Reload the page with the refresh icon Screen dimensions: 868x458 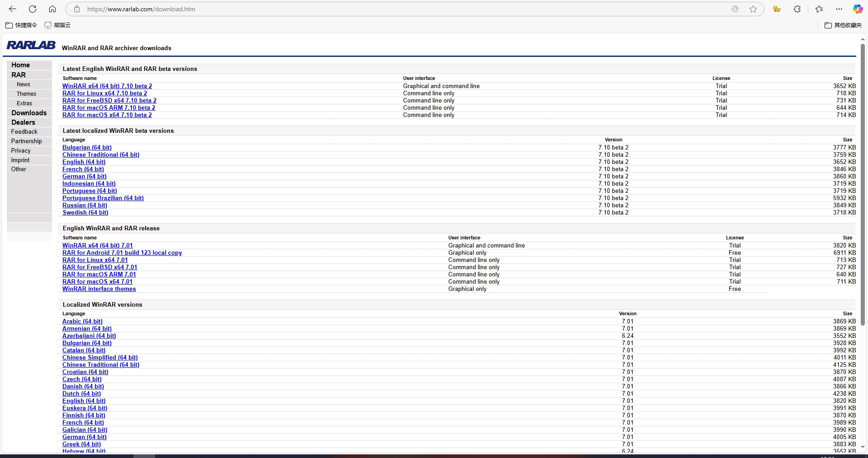tap(33, 9)
